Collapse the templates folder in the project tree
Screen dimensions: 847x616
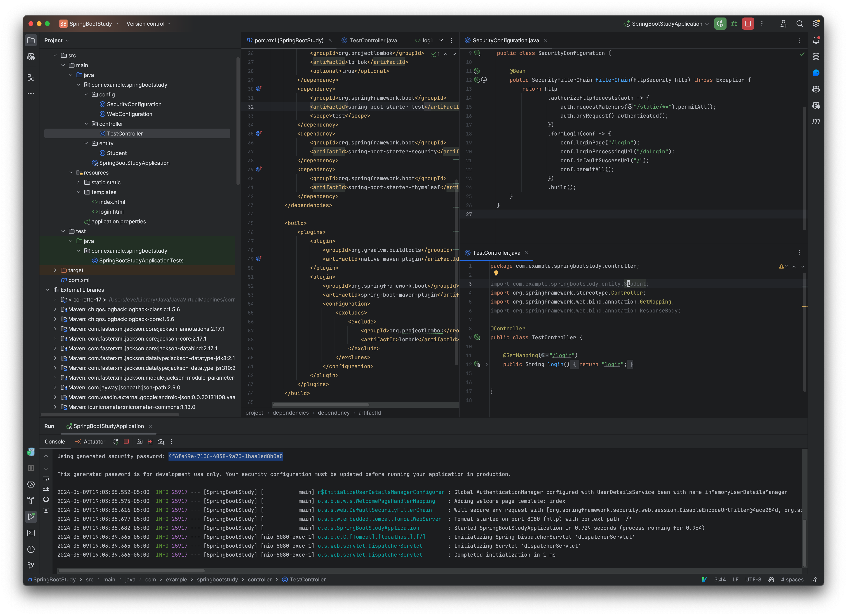pos(78,192)
